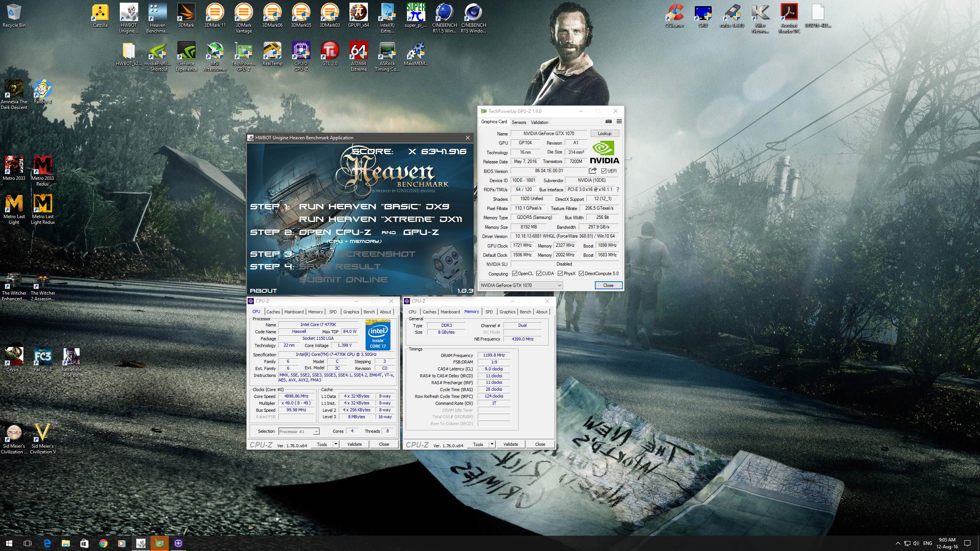Click Run Heaven "Basic" DX9 step

pyautogui.click(x=374, y=207)
